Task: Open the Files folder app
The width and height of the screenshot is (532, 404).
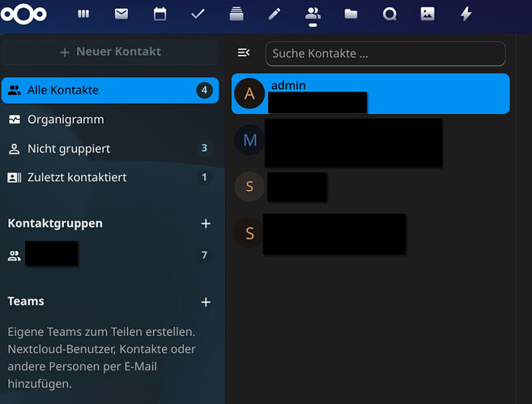Action: [351, 14]
